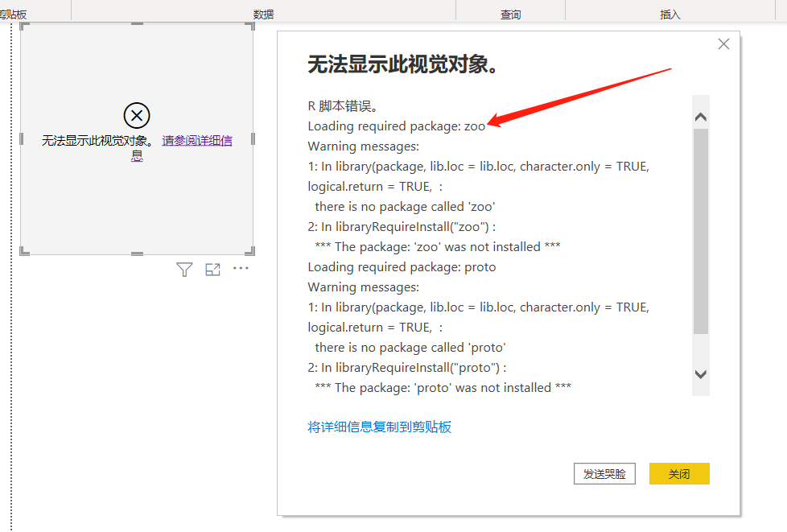
Task: Click the 数据 ribbon group label
Action: point(263,14)
